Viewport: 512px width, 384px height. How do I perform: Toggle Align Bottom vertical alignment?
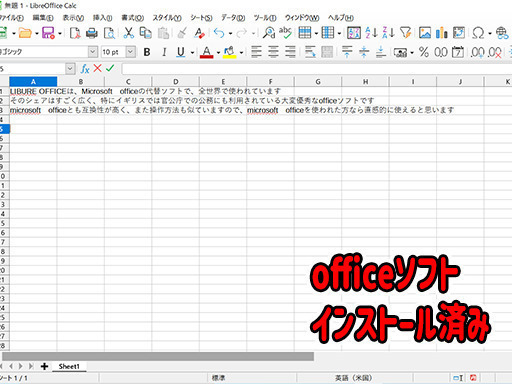click(381, 52)
